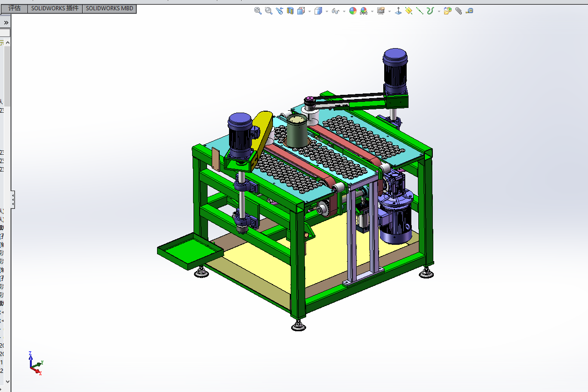The width and height of the screenshot is (588, 392).
Task: Click the yellow plane icon in view toolbar
Action: click(x=409, y=11)
